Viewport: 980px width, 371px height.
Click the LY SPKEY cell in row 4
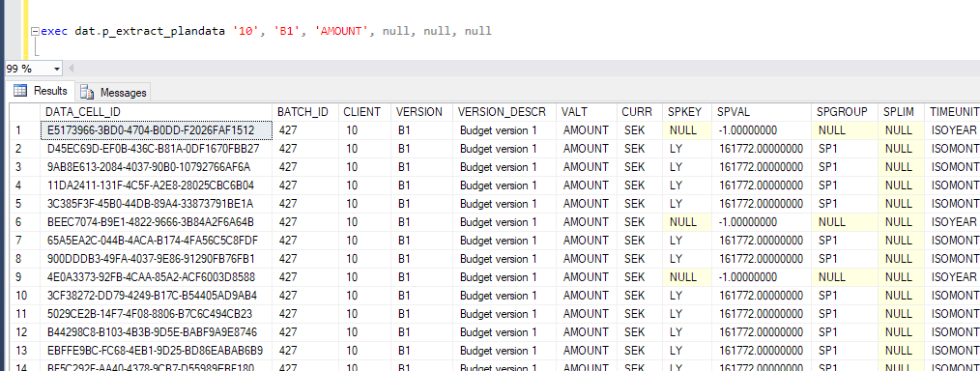(687, 185)
